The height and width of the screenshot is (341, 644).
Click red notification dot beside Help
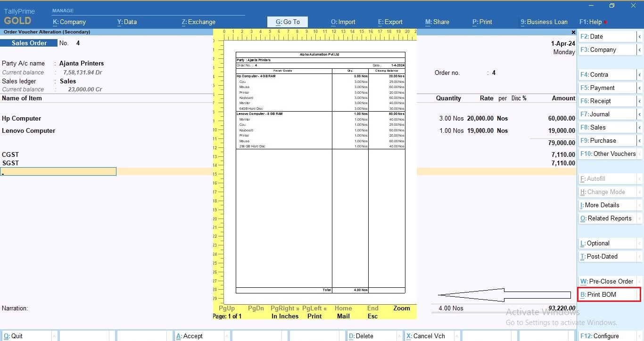pos(605,22)
